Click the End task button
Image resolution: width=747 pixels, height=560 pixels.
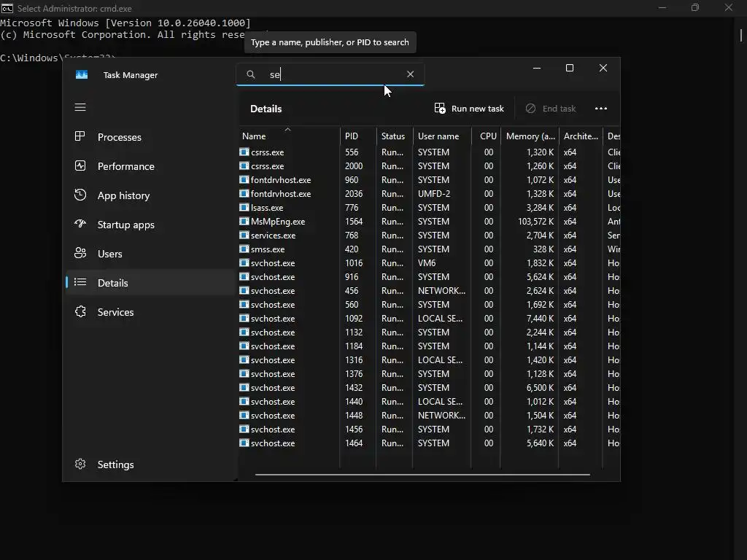coord(550,109)
